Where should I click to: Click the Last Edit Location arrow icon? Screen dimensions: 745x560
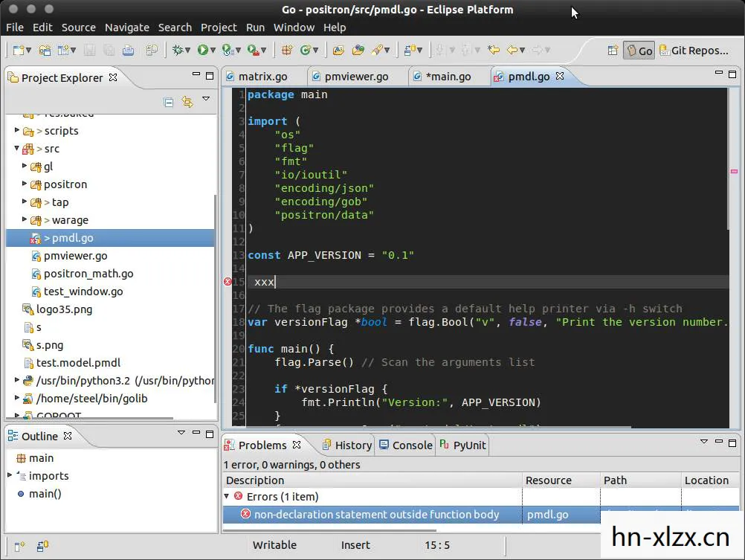tap(494, 50)
